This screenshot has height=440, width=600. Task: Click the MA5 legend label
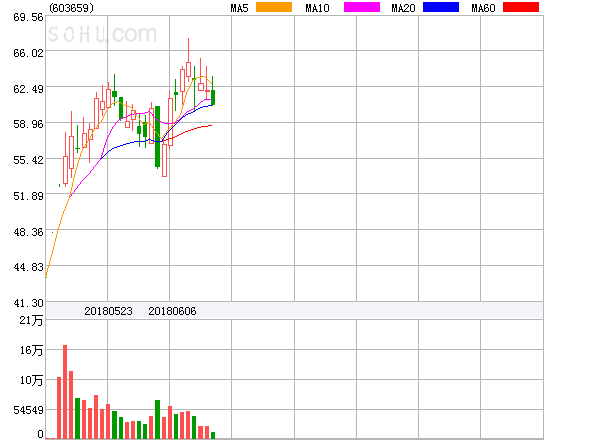(240, 8)
